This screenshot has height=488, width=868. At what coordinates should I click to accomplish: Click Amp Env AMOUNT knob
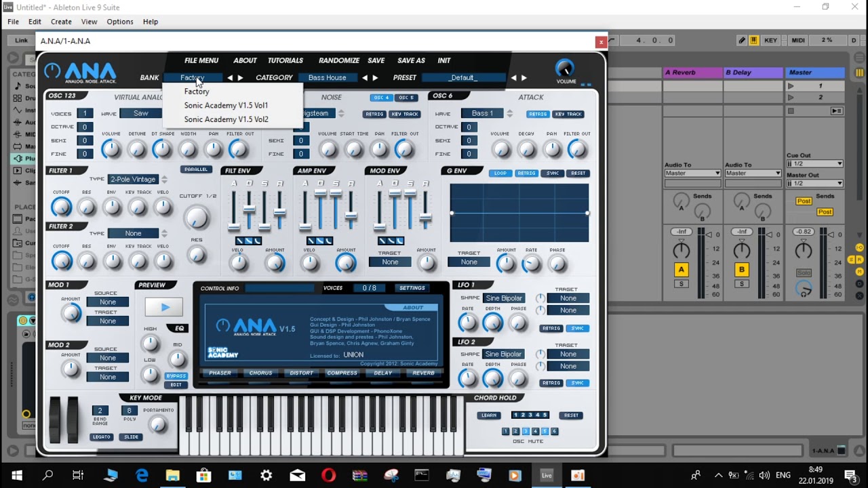coord(346,263)
